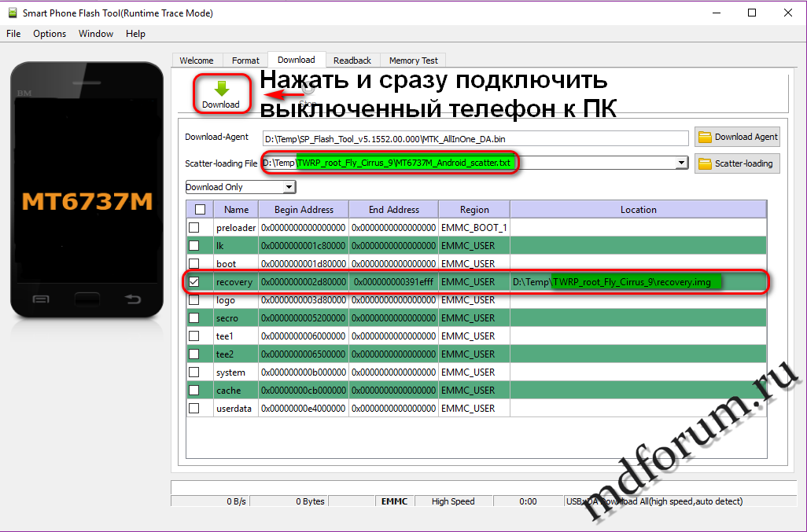Check the boot partition checkbox
807x532 pixels.
[194, 263]
